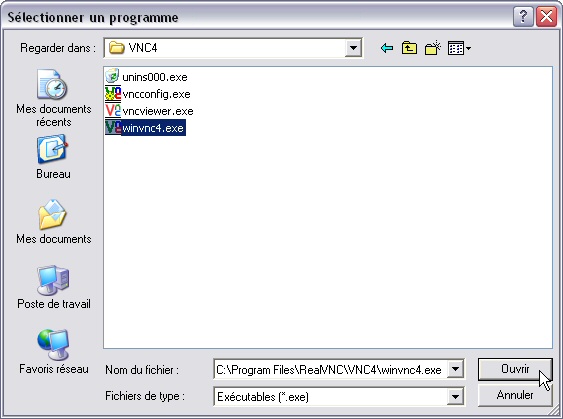Go back using the blue arrow icon
This screenshot has height=419, width=563.
coord(386,48)
